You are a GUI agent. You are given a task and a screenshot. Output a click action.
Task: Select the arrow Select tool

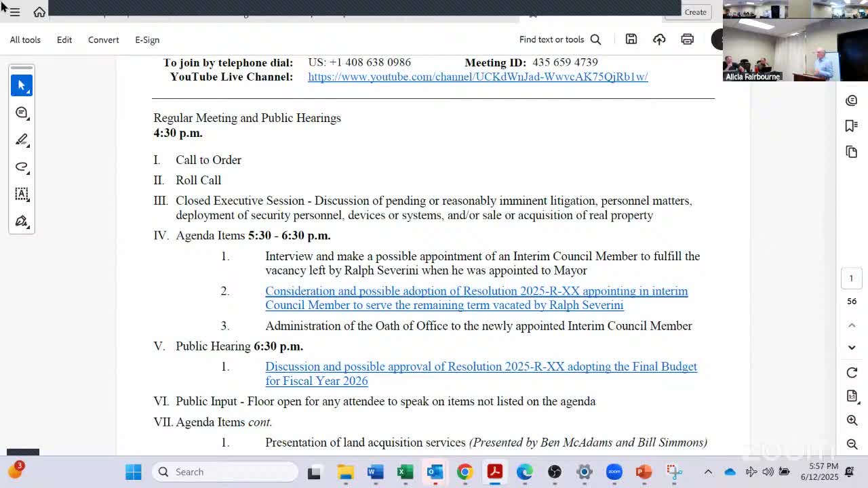[x=22, y=85]
